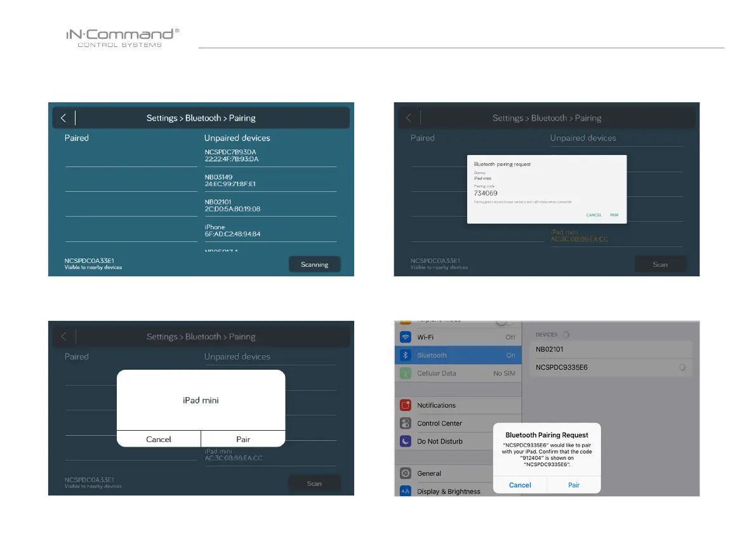Tap the Do Not Disturb moon icon
This screenshot has height=533, width=756.
[x=406, y=441]
